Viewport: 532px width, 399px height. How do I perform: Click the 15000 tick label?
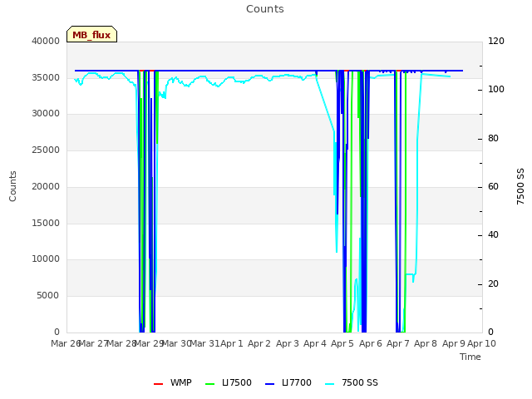tap(46, 224)
